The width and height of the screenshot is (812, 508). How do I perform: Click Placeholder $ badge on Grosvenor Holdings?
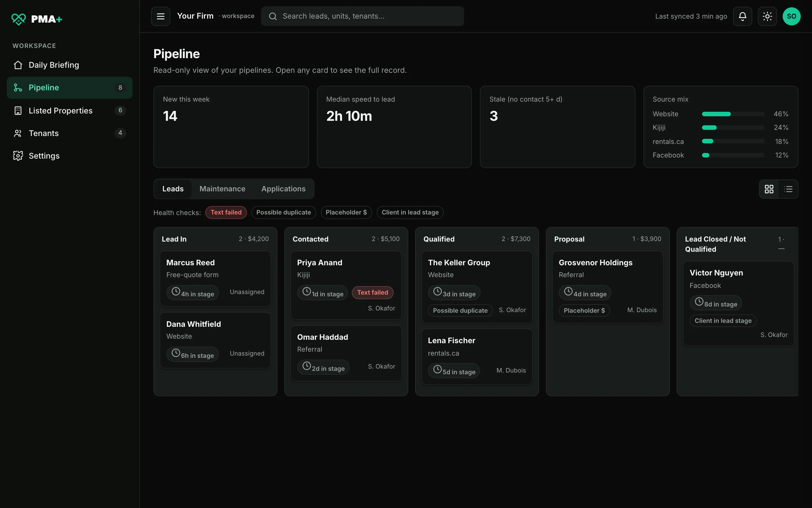584,310
